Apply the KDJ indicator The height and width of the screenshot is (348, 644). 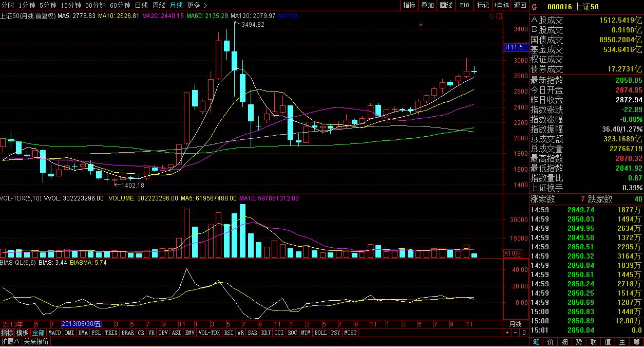tap(266, 333)
